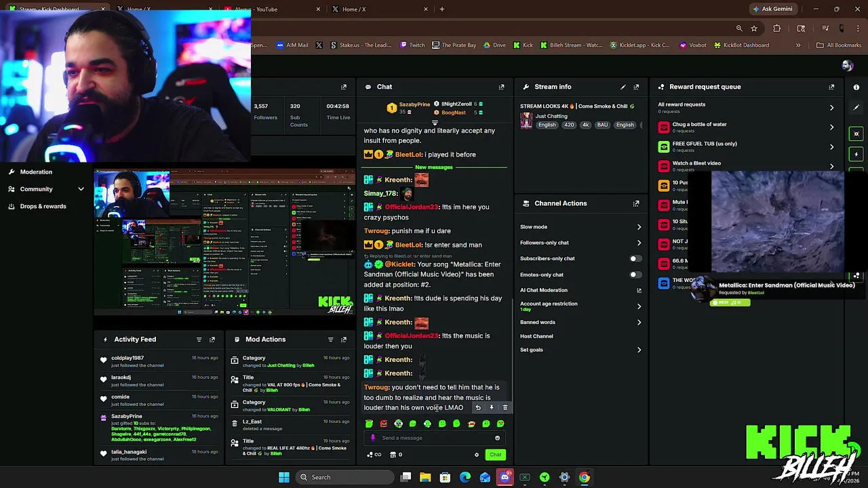
Task: Edit stream info with pencil icon
Action: click(x=623, y=87)
